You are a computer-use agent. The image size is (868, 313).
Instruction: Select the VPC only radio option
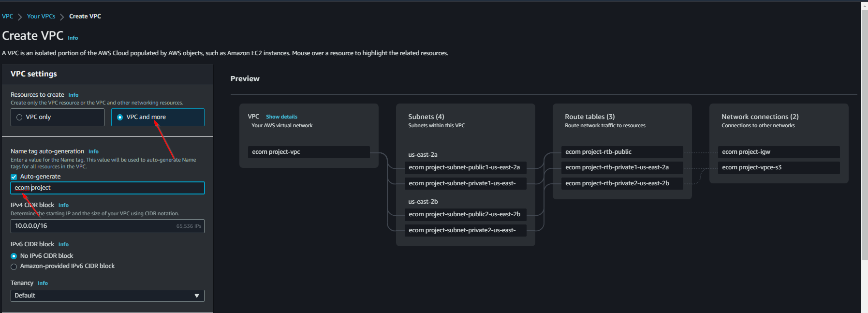(20, 117)
